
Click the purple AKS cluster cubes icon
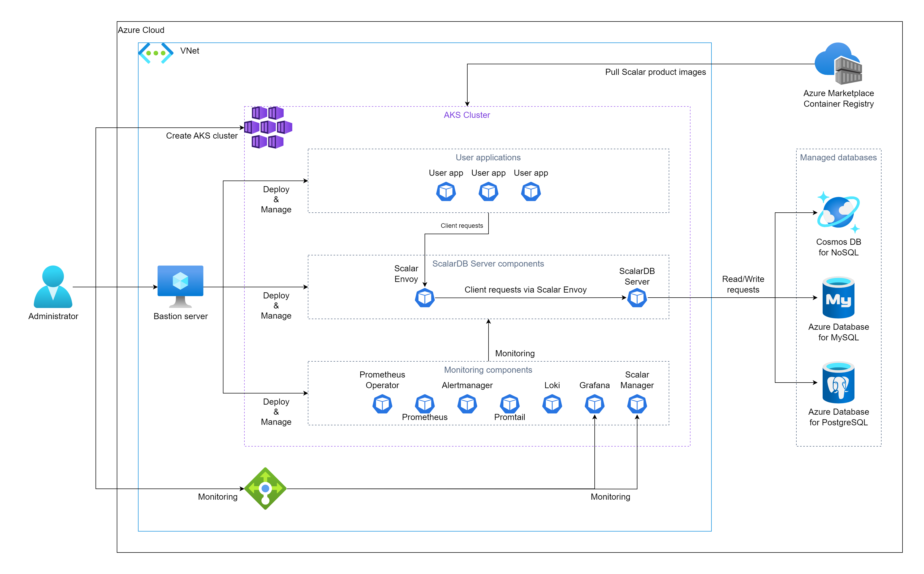(268, 127)
